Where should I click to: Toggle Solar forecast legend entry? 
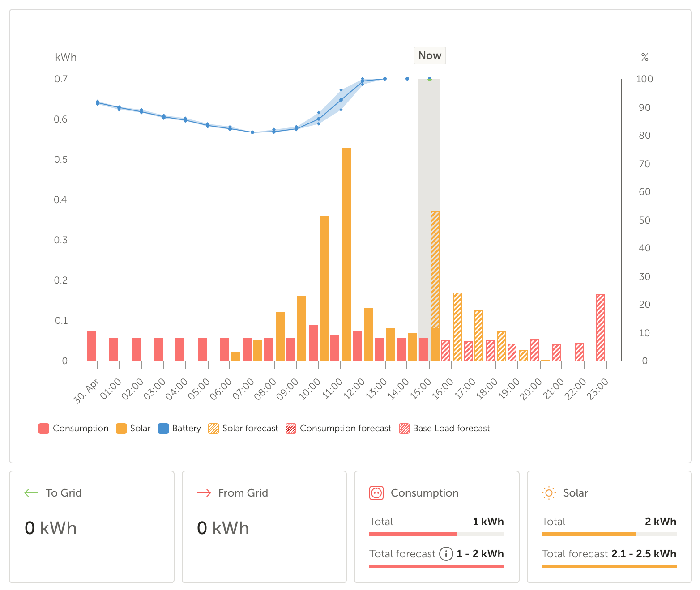pos(243,429)
